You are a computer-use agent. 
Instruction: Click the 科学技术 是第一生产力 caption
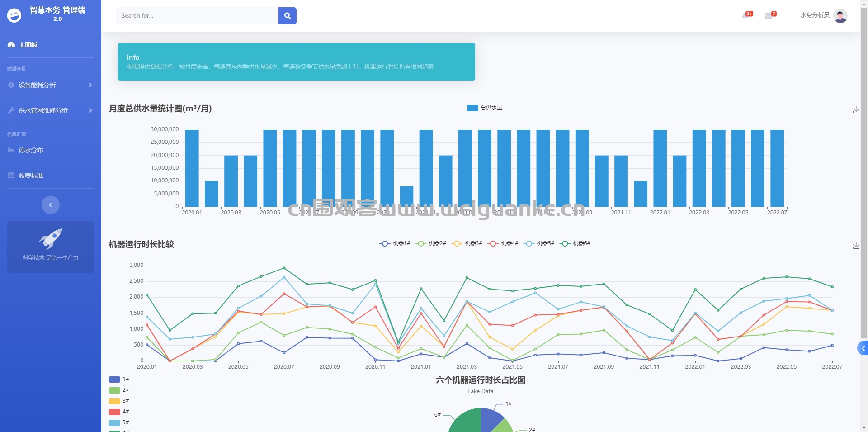tap(51, 258)
